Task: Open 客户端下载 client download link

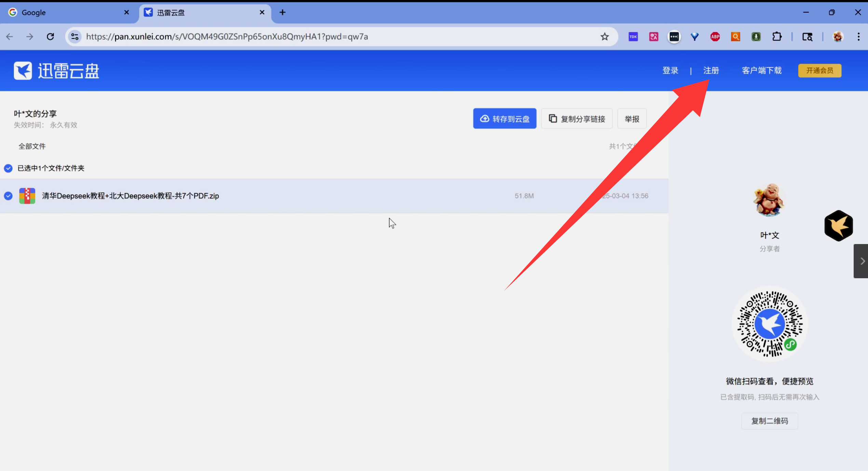Action: [x=762, y=70]
